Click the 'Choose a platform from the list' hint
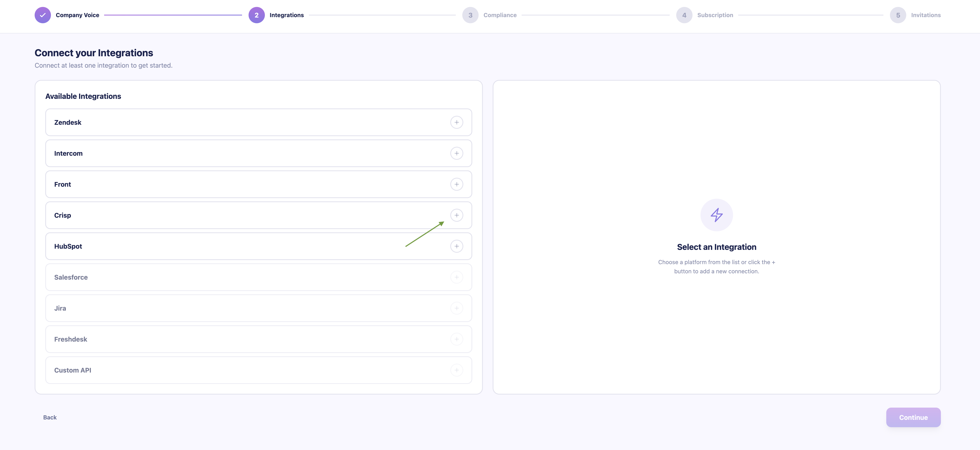 [717, 267]
